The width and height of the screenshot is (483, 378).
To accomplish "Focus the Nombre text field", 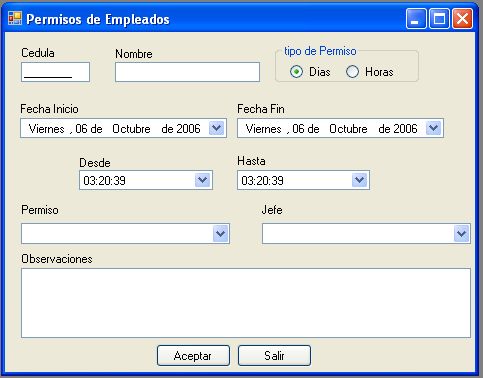I will click(x=187, y=72).
